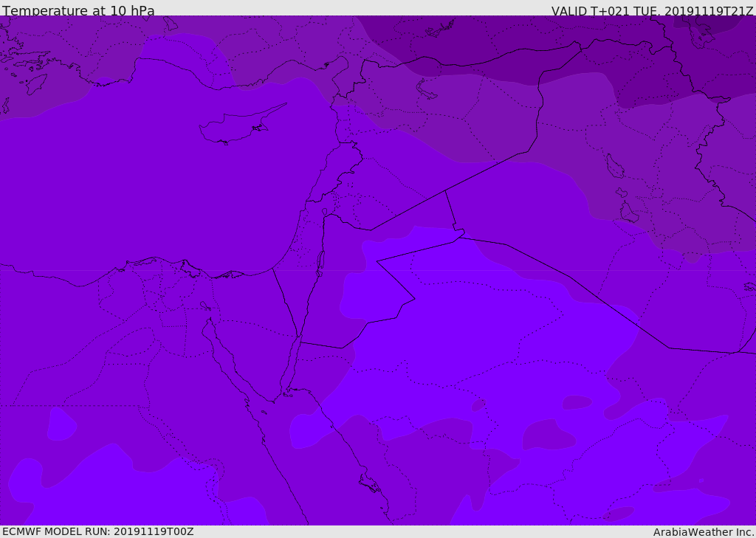Click the 'ECMWF MODEL RUN: 20191119T00Z' text
This screenshot has height=538, width=756.
[98, 531]
